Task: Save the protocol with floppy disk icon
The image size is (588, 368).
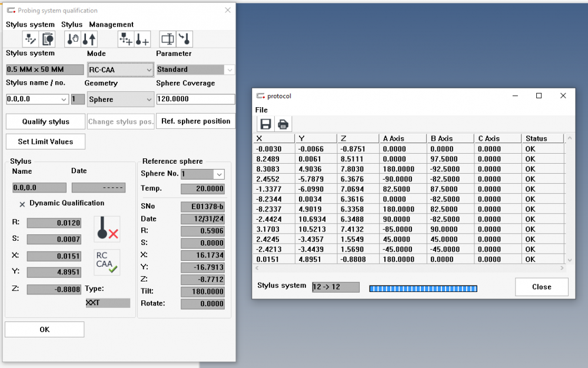Action: pyautogui.click(x=265, y=124)
